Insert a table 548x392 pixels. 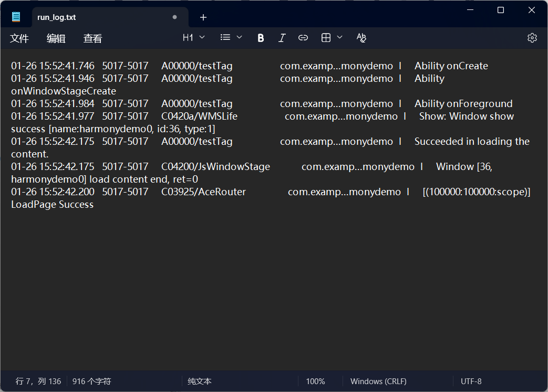coord(326,38)
